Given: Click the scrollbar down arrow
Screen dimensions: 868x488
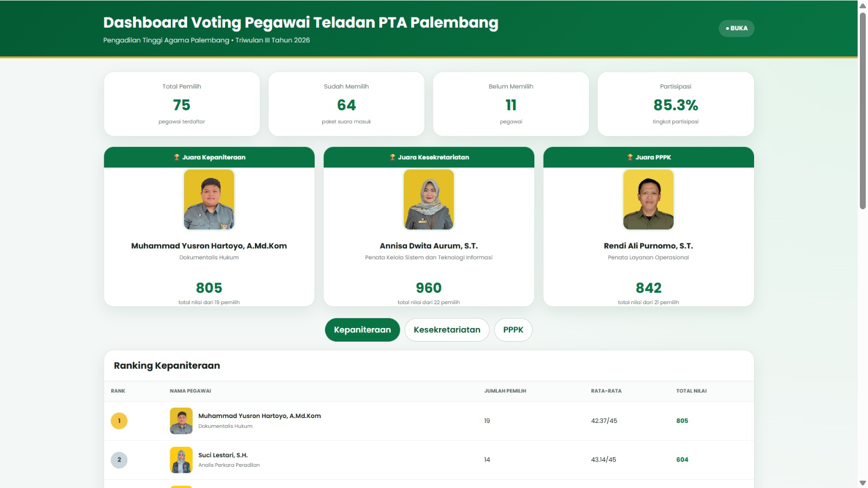Looking at the screenshot, I should tap(863, 483).
